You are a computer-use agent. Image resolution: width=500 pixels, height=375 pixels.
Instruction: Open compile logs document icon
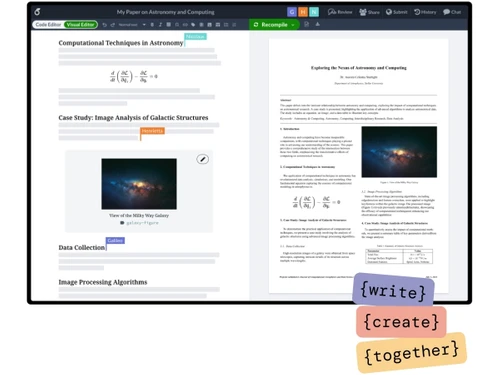pyautogui.click(x=306, y=24)
